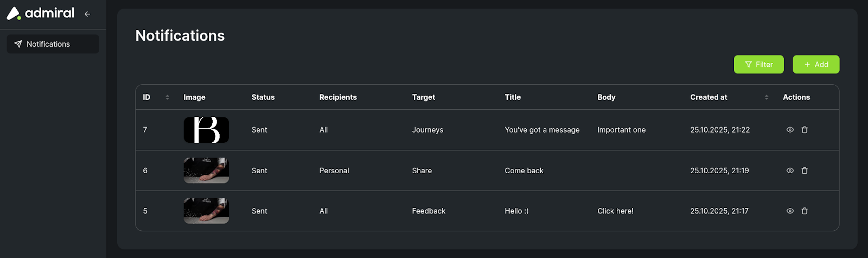Add a new notification
The image size is (868, 258).
(x=816, y=64)
